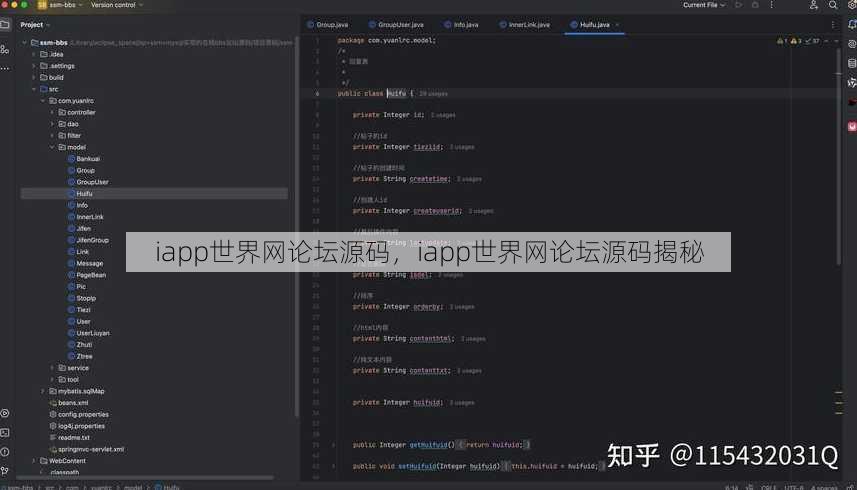The width and height of the screenshot is (857, 490).
Task: Select the GroupUser class in the project tree
Action: 92,182
